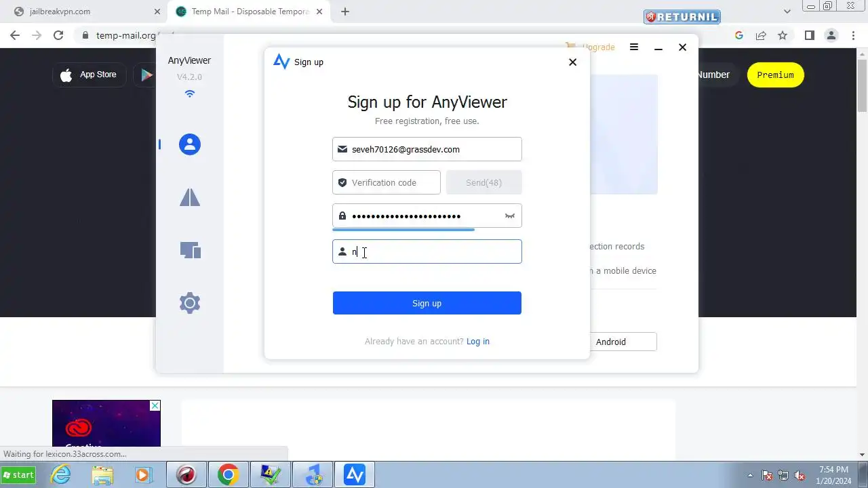Click the AnyViewer V4.2.0 version text

point(190,77)
